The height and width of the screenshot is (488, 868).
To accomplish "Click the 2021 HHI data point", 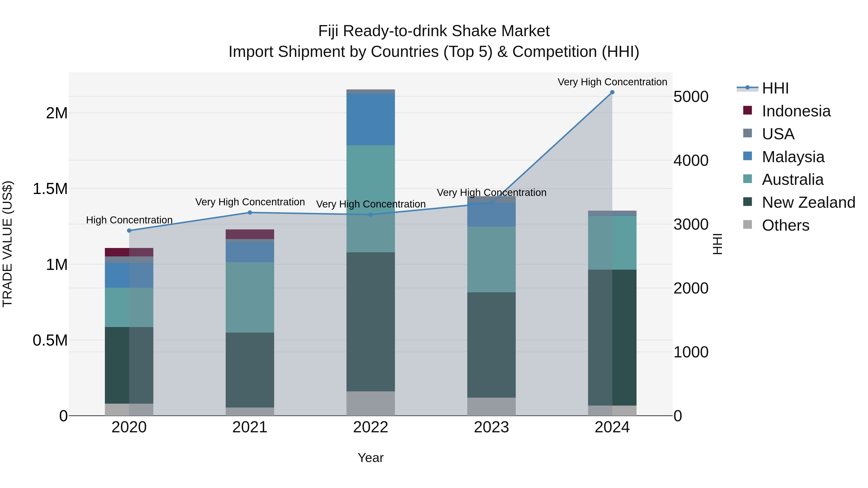I will coord(250,213).
